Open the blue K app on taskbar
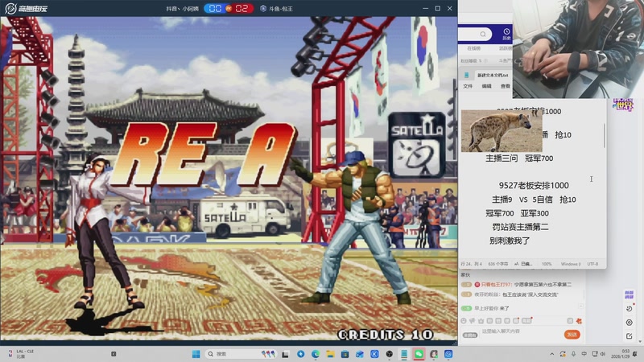Image resolution: width=644 pixels, height=362 pixels. click(374, 354)
